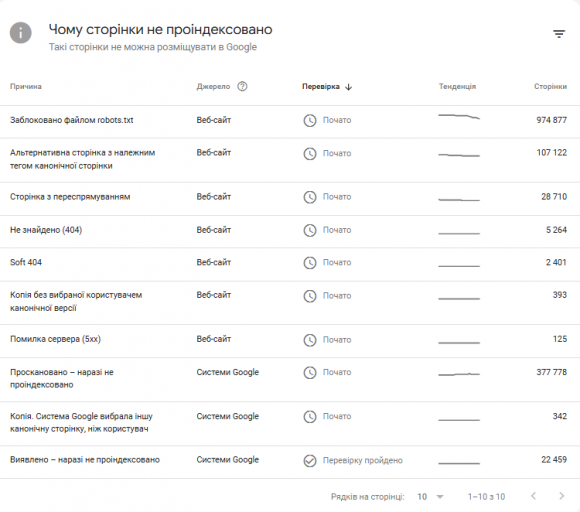Sort by the Сторінки column header
This screenshot has height=512, width=580.
tap(550, 87)
